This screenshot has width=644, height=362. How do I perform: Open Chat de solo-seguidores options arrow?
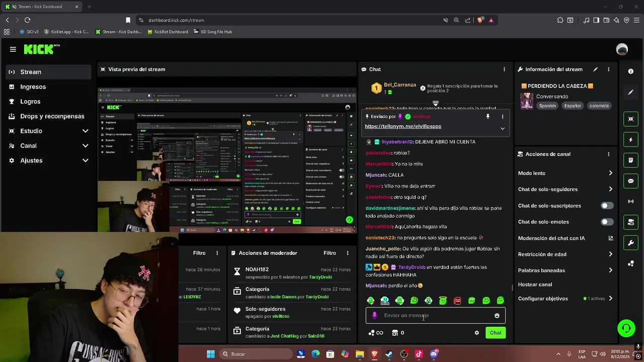pos(610,190)
